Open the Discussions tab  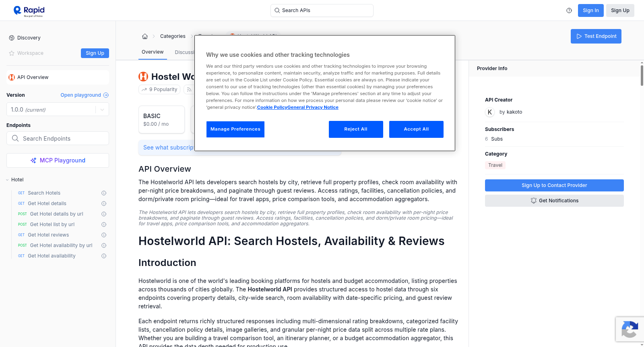(184, 52)
